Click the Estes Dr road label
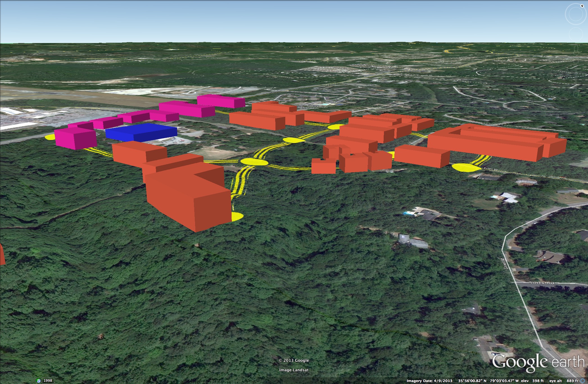Image resolution: width=588 pixels, height=384 pixels. (491, 169)
